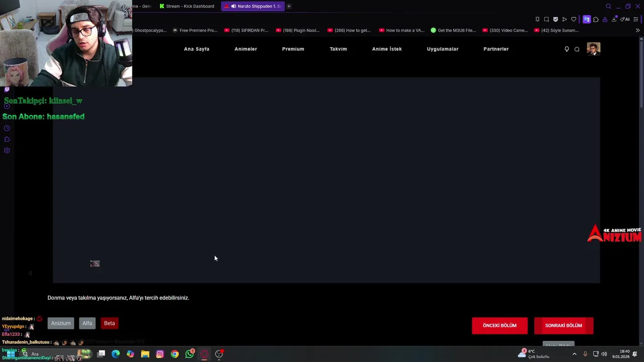Open the sidebar history clock icon

tap(7, 128)
